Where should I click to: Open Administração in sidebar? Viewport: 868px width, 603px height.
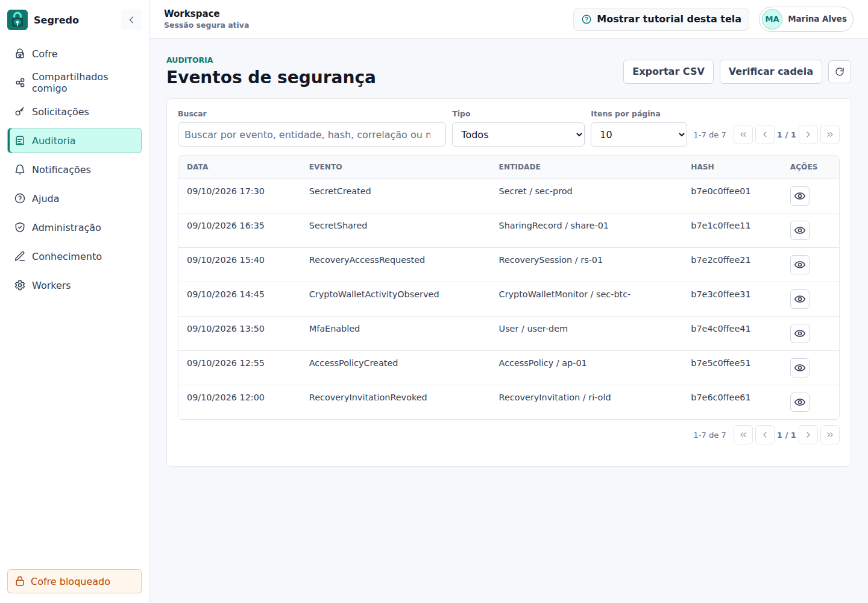[74, 227]
